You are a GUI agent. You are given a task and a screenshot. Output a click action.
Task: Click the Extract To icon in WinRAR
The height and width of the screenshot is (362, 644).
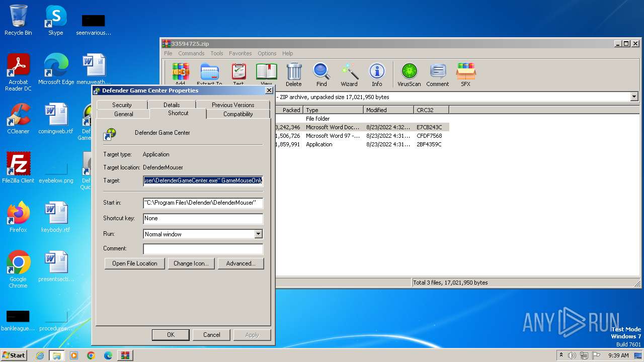click(x=209, y=74)
